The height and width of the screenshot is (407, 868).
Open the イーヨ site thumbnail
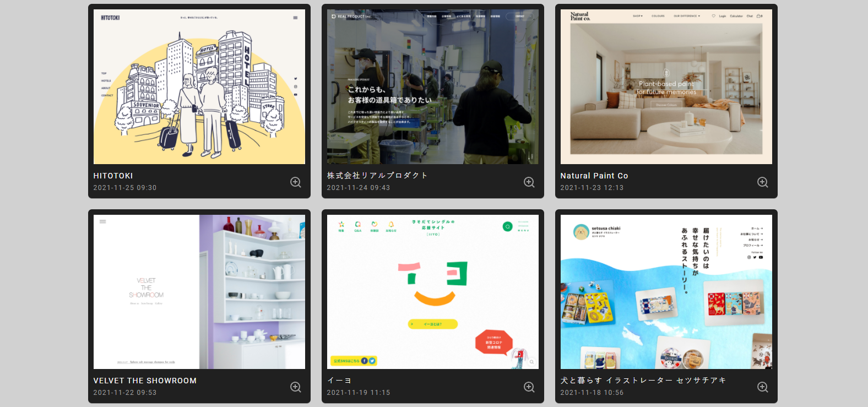[433, 292]
